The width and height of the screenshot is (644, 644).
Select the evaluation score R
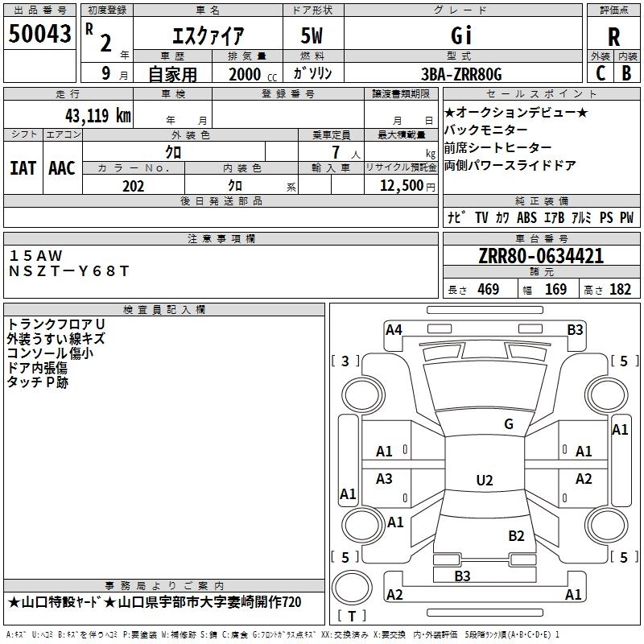coord(613,36)
